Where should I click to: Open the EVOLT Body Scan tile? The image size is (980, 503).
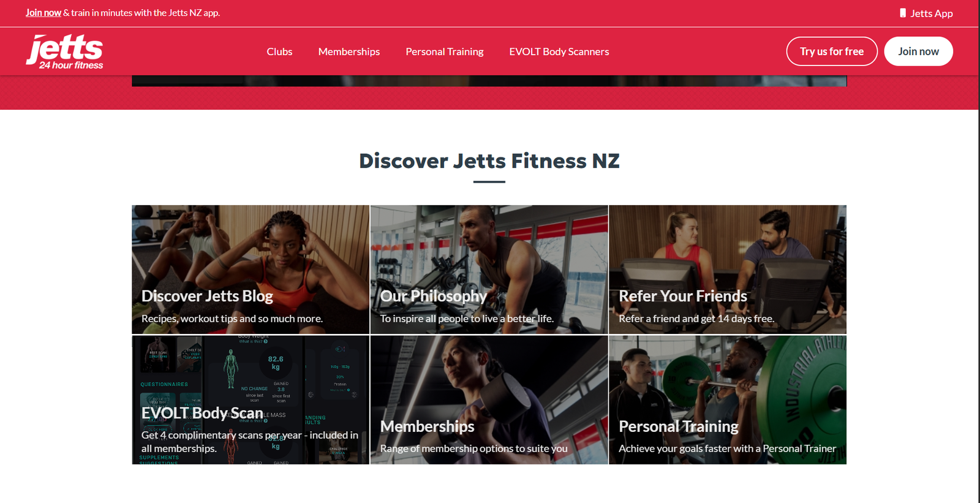pos(251,399)
